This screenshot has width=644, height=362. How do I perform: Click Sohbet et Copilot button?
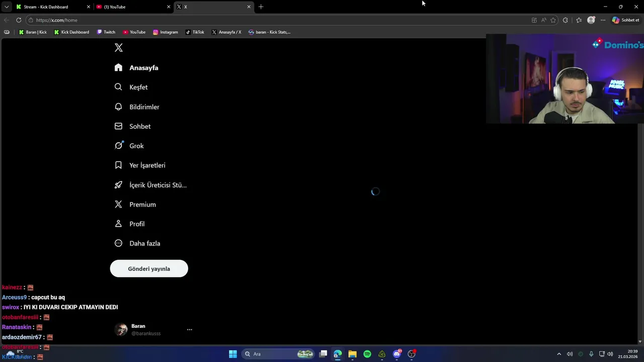tap(625, 20)
